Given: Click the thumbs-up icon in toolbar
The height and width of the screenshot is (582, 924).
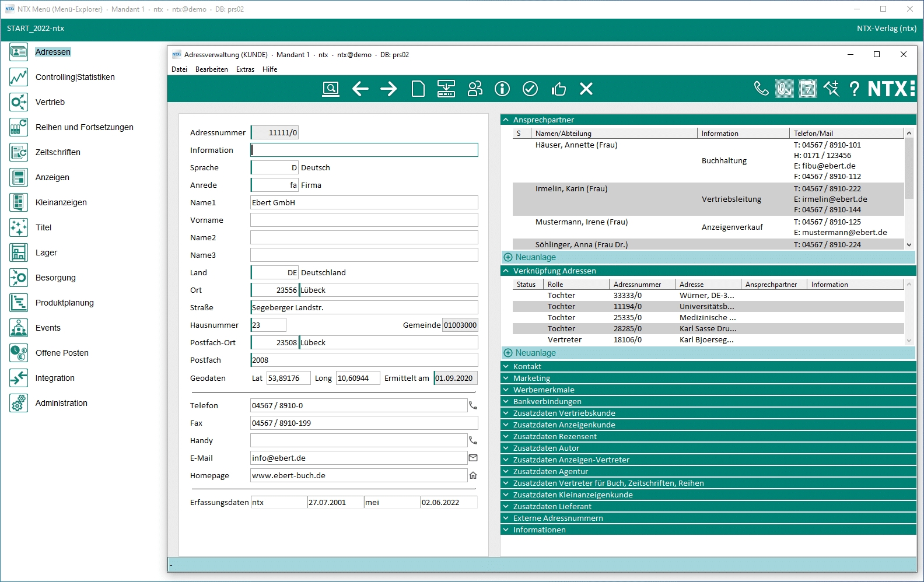Looking at the screenshot, I should pyautogui.click(x=558, y=89).
